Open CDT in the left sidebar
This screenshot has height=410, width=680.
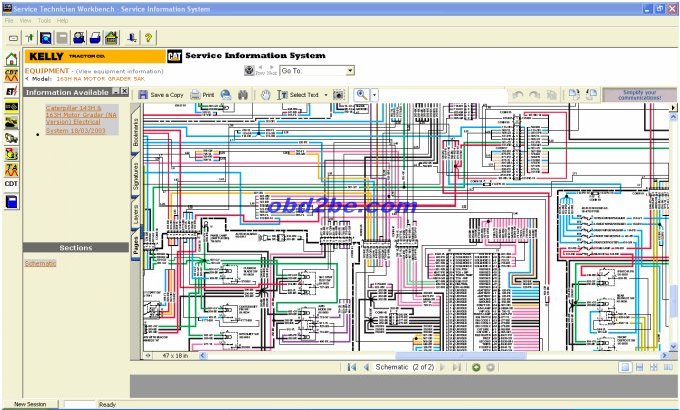(11, 184)
